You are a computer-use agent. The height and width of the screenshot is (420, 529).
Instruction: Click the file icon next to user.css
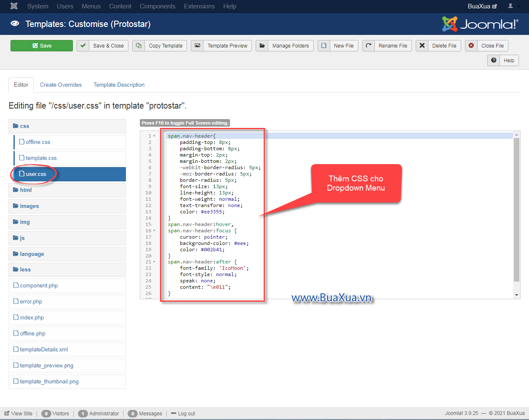[22, 174]
